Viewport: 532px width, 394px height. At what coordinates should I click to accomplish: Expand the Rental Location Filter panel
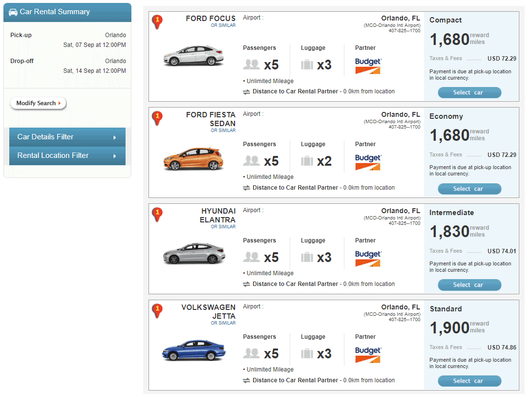click(x=67, y=155)
